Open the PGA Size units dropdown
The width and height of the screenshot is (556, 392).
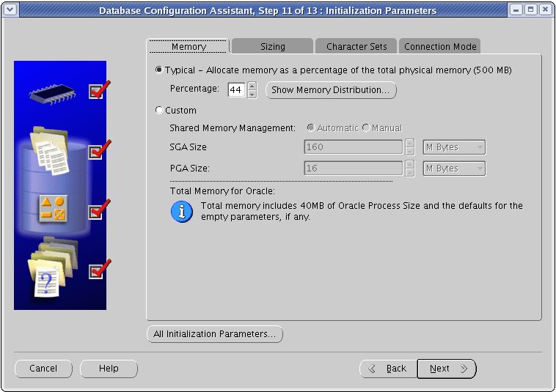click(x=454, y=169)
